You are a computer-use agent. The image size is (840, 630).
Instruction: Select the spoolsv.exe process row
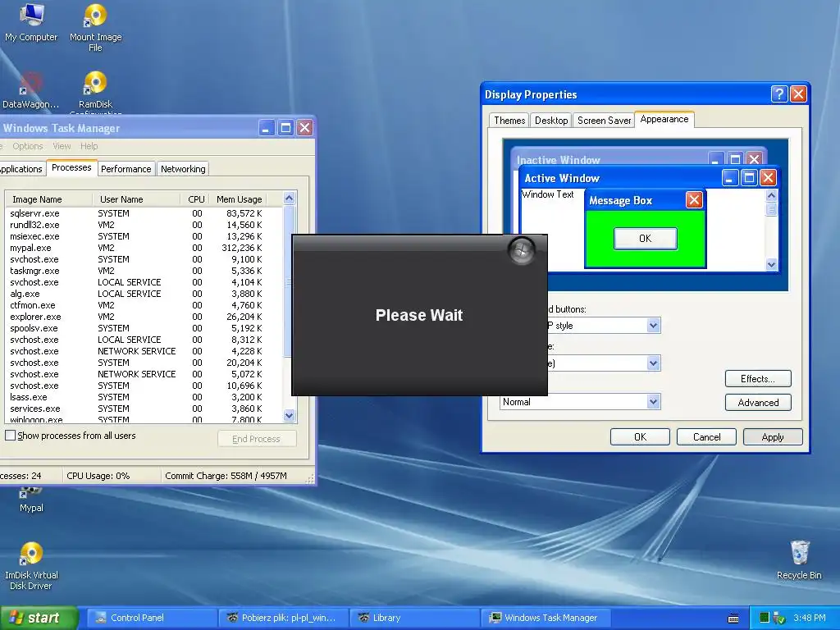tap(144, 328)
